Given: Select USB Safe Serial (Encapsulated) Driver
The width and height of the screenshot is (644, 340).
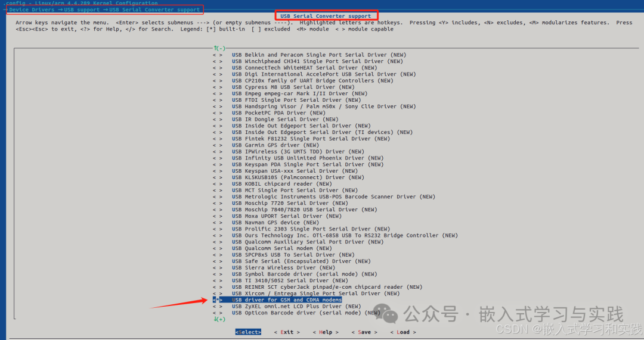Looking at the screenshot, I should pyautogui.click(x=292, y=261).
